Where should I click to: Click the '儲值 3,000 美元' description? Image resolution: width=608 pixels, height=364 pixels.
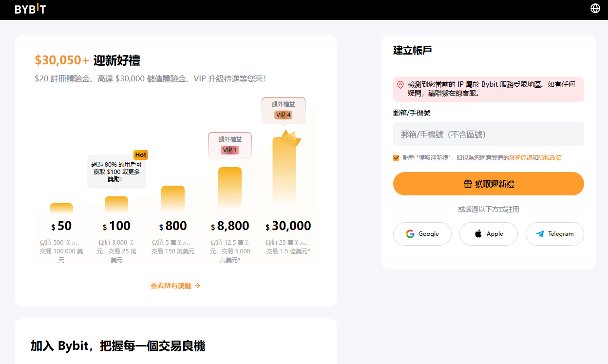[116, 251]
